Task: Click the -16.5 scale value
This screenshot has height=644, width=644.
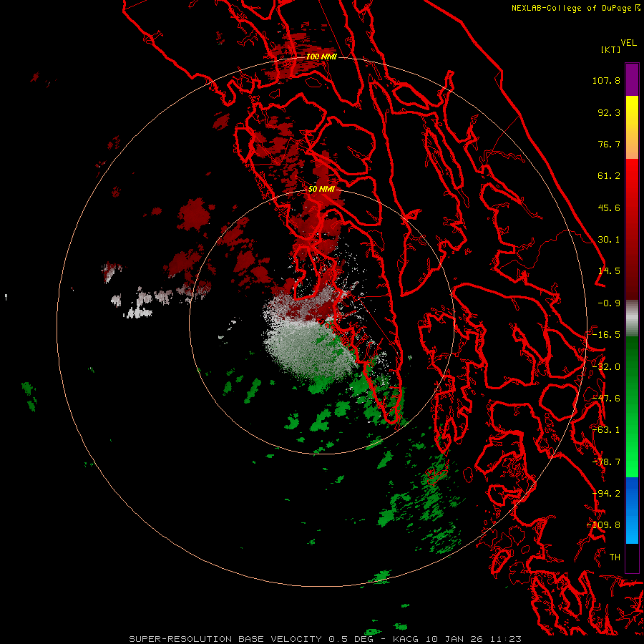Action: click(606, 335)
